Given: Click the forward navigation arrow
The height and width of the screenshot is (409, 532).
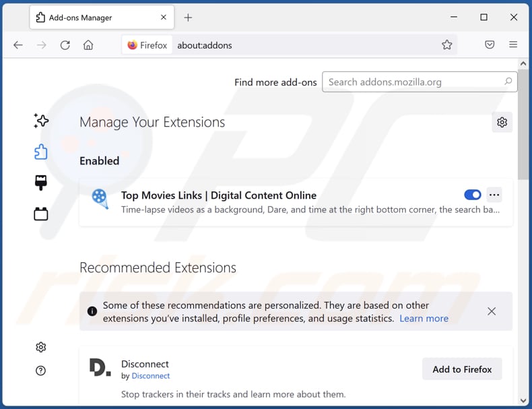Looking at the screenshot, I should pos(41,44).
